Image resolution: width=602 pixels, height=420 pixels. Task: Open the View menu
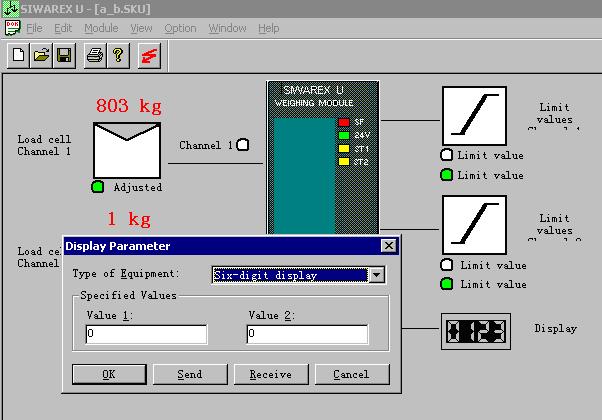(141, 28)
